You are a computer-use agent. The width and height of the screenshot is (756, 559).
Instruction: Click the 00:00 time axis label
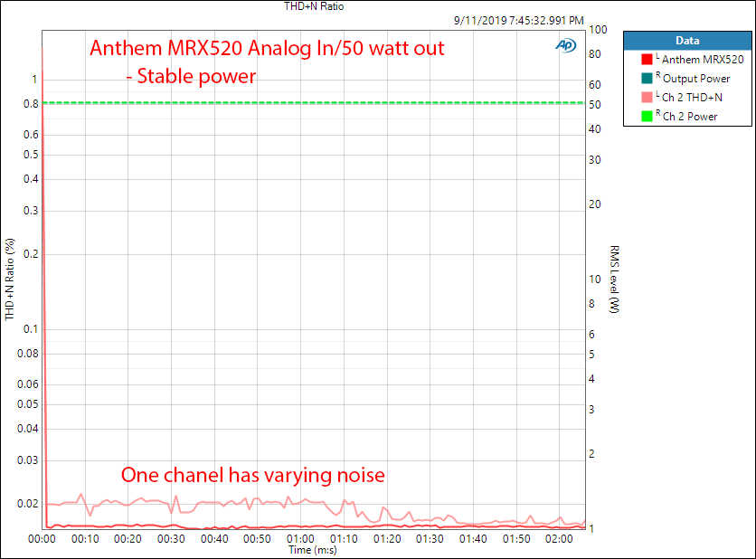point(42,539)
